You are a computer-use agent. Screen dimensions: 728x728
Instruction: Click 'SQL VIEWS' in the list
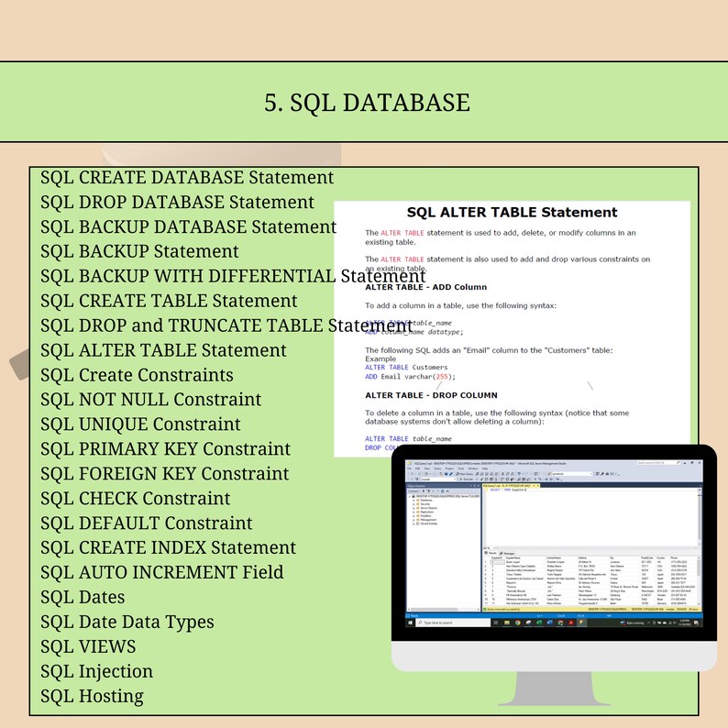[88, 646]
